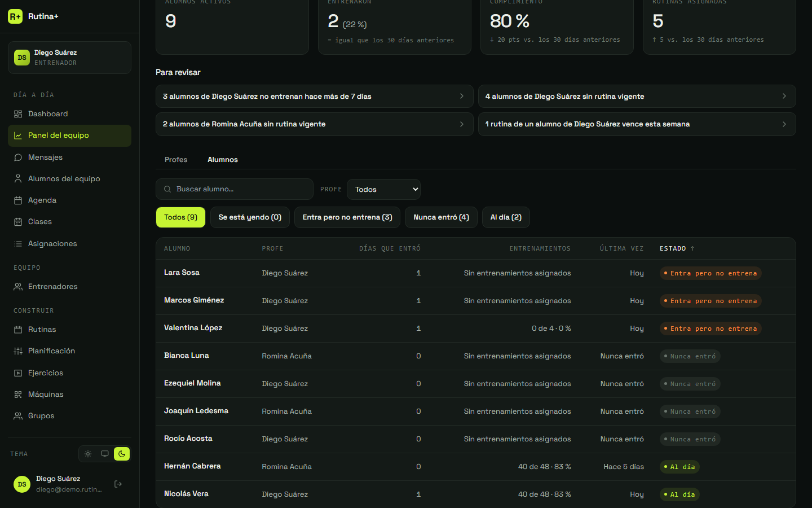Click the Grupos people icon
Image resolution: width=812 pixels, height=508 pixels.
click(x=18, y=416)
